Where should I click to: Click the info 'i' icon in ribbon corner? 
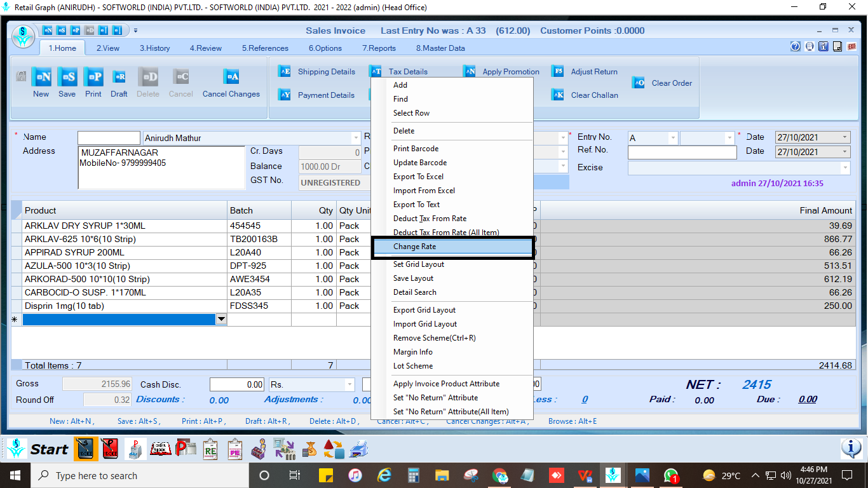(x=824, y=46)
